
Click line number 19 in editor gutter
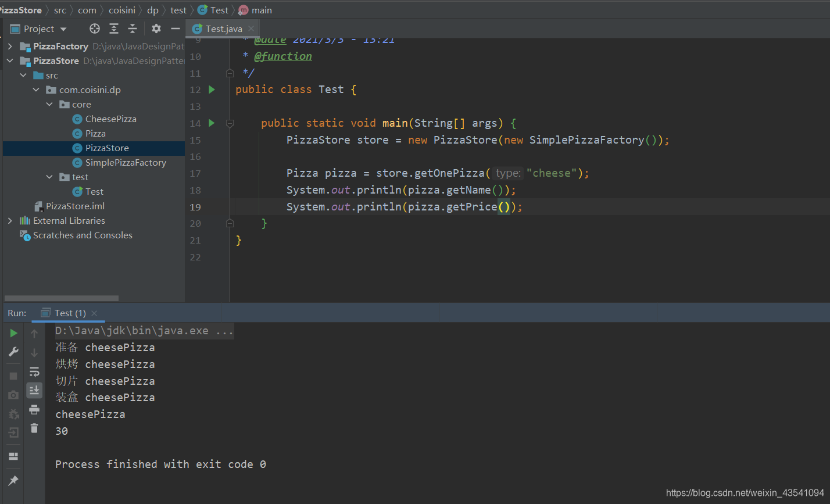pyautogui.click(x=195, y=207)
